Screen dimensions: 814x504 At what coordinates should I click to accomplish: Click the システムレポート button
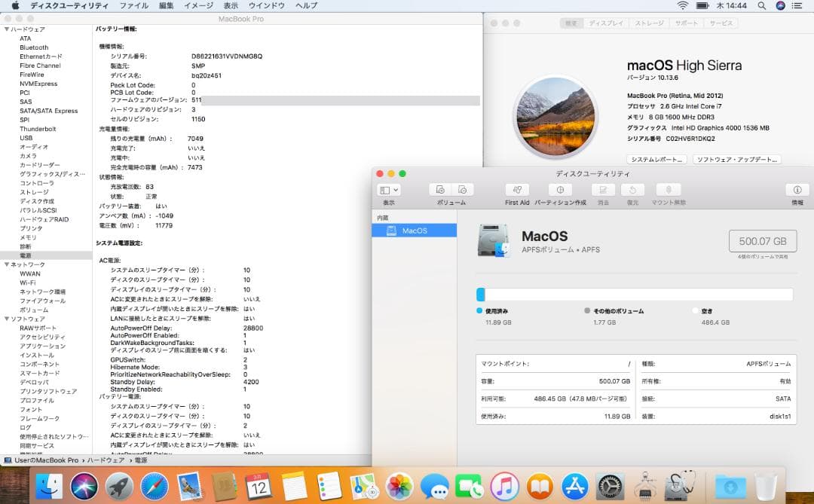pos(656,160)
